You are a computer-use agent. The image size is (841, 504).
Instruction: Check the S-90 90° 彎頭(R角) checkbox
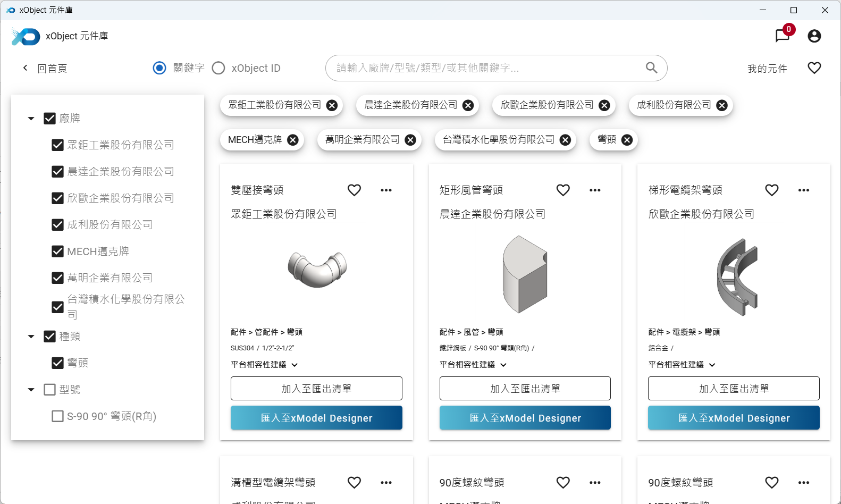click(x=58, y=416)
